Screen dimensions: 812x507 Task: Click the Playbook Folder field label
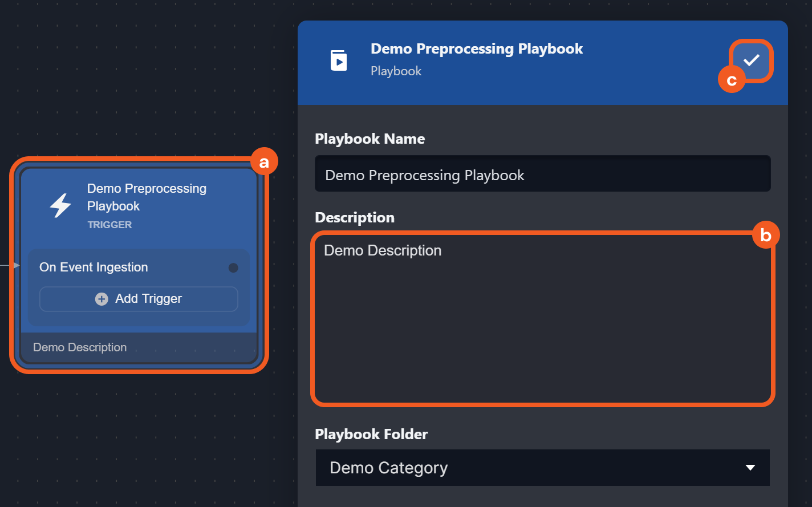pyautogui.click(x=371, y=434)
